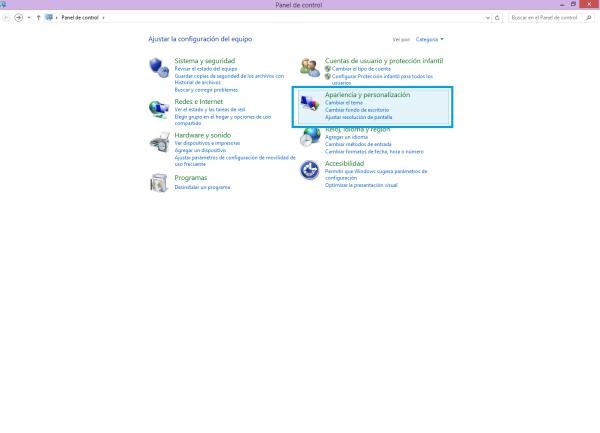Click the Hardware y sonido printer icon

[158, 141]
